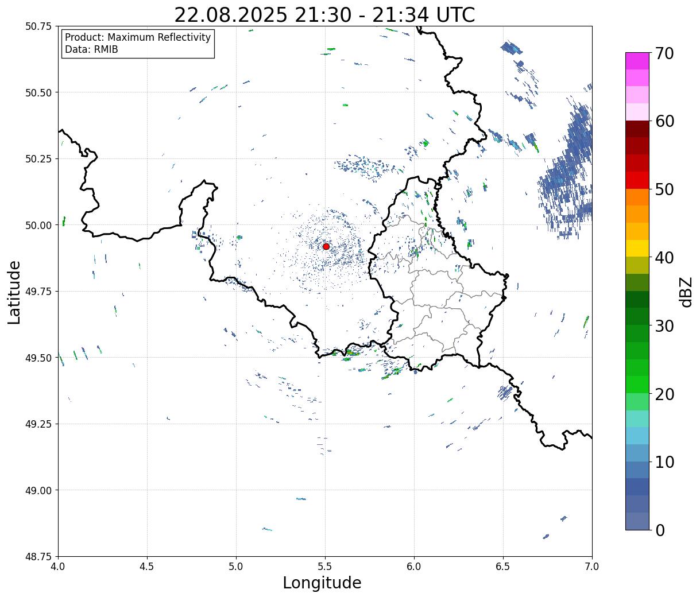This screenshot has width=700, height=597.
Task: Click the latitude tick label 50.00
Action: pyautogui.click(x=38, y=225)
